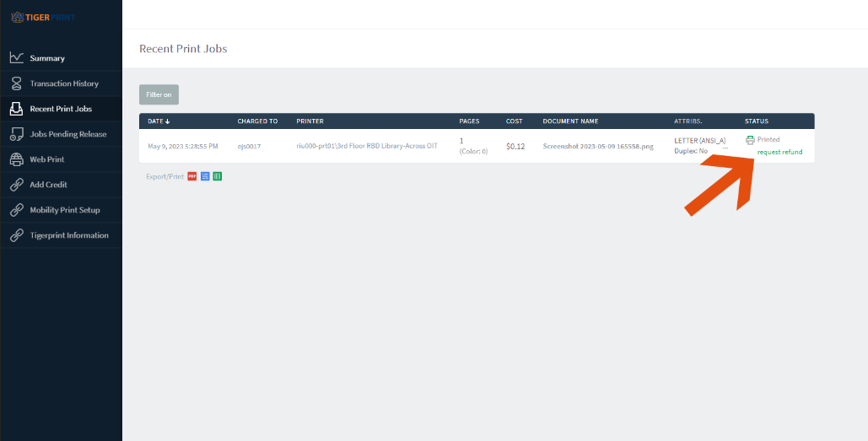This screenshot has height=441, width=868.
Task: Click the request refund link
Action: coord(779,152)
